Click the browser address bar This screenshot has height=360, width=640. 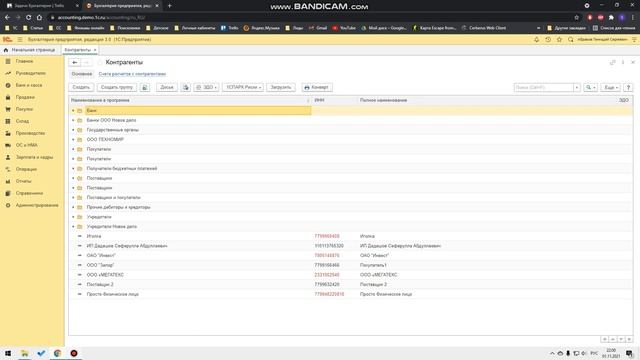pyautogui.click(x=310, y=18)
